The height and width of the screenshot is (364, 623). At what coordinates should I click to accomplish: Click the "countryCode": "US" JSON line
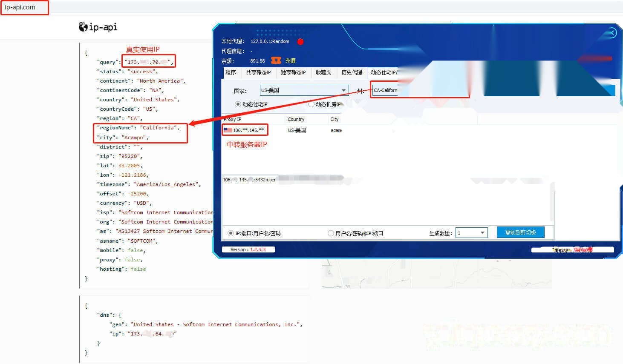(127, 109)
